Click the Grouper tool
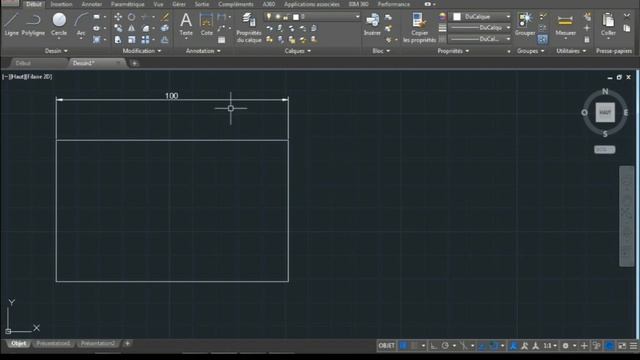This screenshot has width=640, height=360. click(x=524, y=24)
